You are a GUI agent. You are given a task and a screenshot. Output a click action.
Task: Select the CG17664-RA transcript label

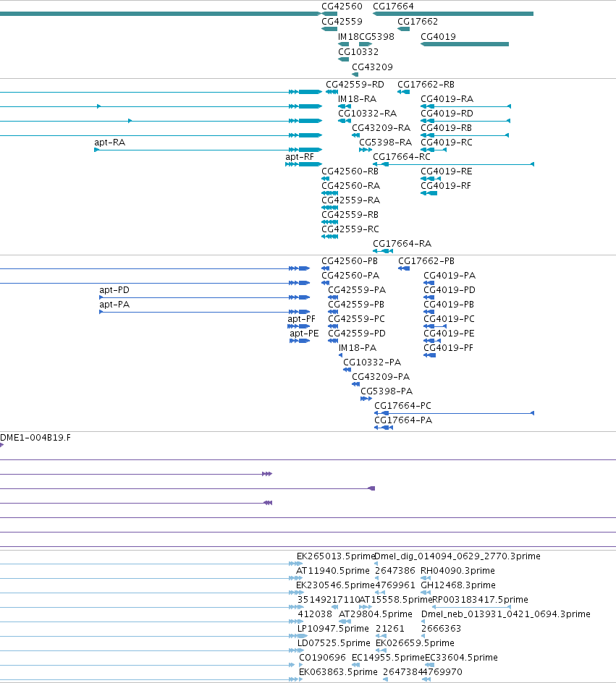pos(402,244)
